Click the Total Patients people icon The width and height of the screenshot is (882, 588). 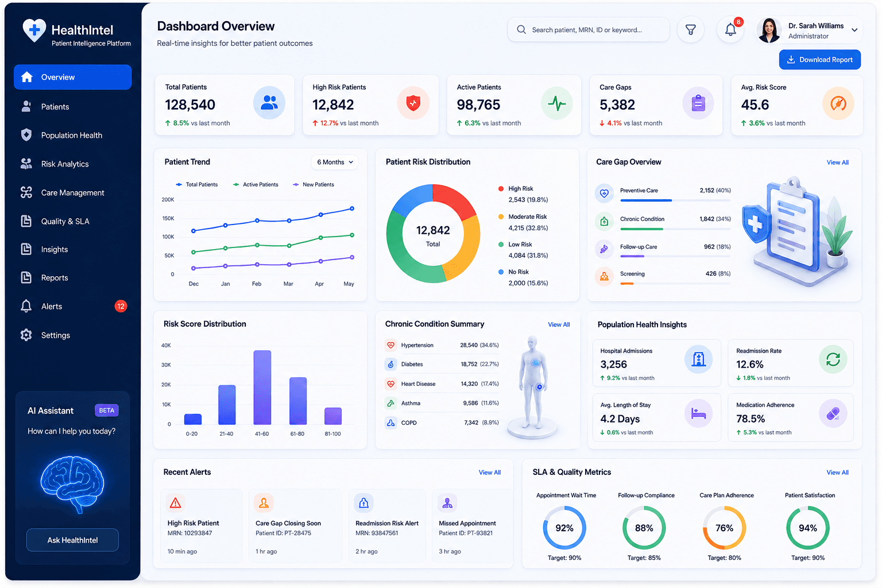click(269, 103)
